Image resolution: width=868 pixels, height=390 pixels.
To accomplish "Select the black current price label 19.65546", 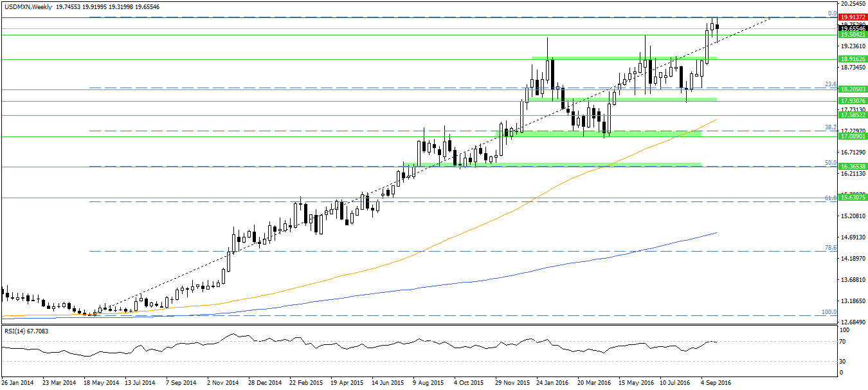I will [x=853, y=29].
